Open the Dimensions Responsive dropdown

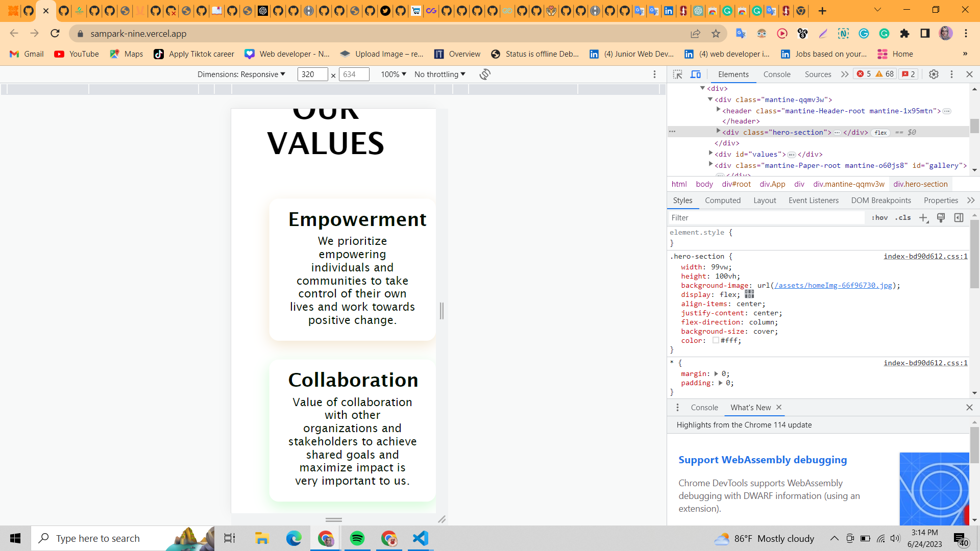point(241,74)
